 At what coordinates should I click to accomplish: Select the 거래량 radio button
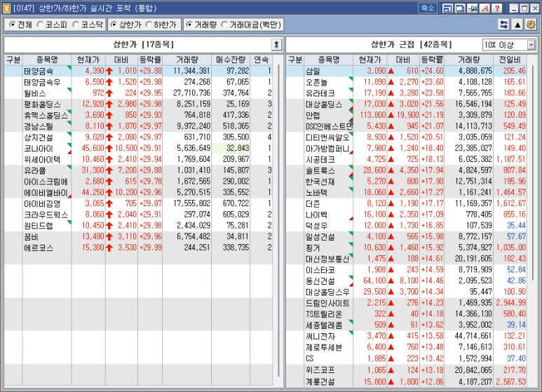(x=189, y=25)
